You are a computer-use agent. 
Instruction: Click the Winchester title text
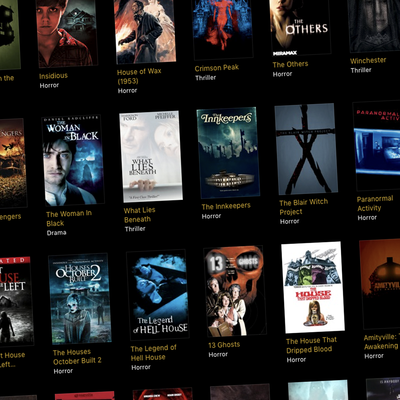[x=368, y=61]
